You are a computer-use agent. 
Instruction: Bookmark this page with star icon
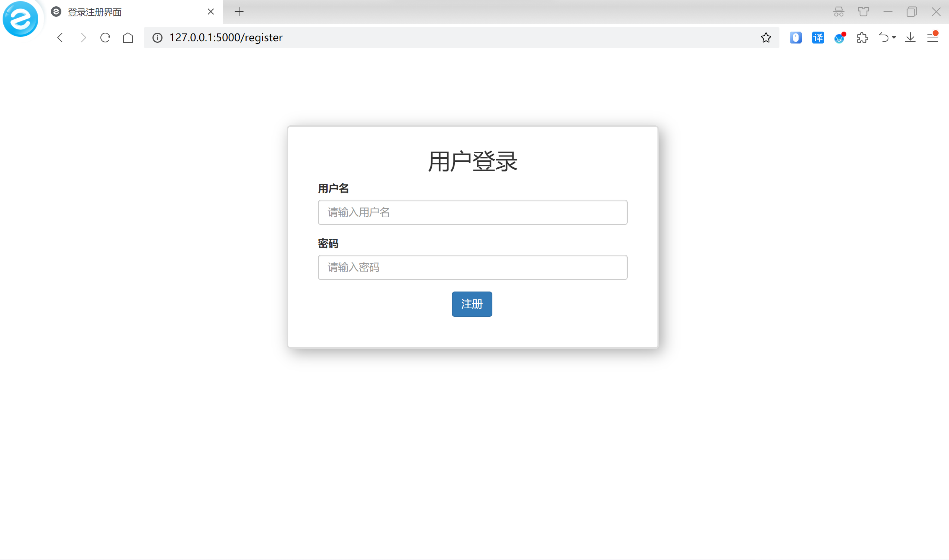[x=766, y=38]
